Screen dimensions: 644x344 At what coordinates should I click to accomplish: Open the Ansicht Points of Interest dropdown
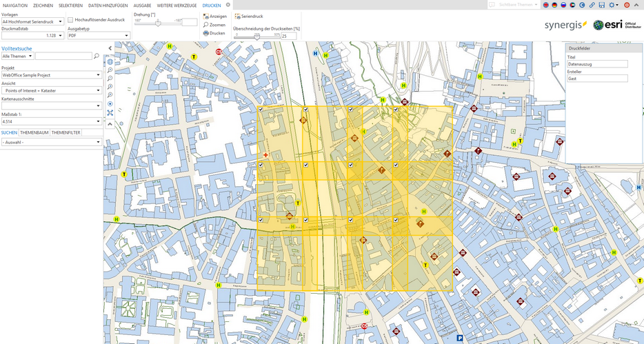tap(51, 90)
